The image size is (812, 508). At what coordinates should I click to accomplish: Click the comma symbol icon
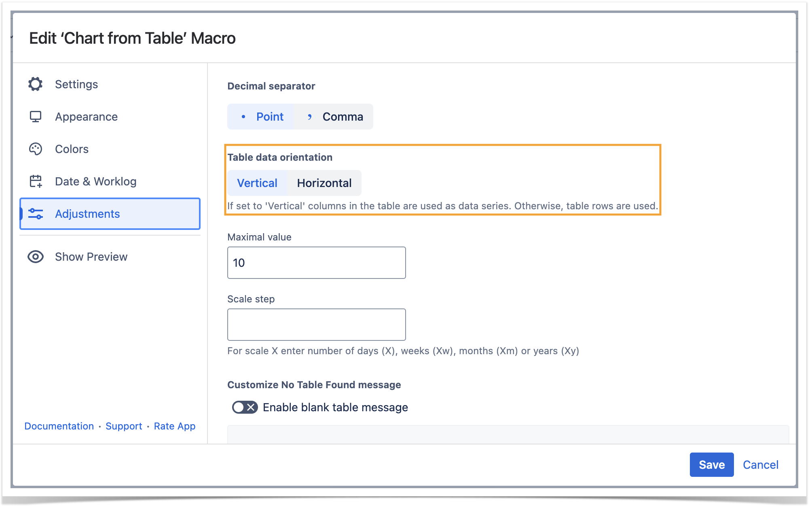(x=309, y=117)
